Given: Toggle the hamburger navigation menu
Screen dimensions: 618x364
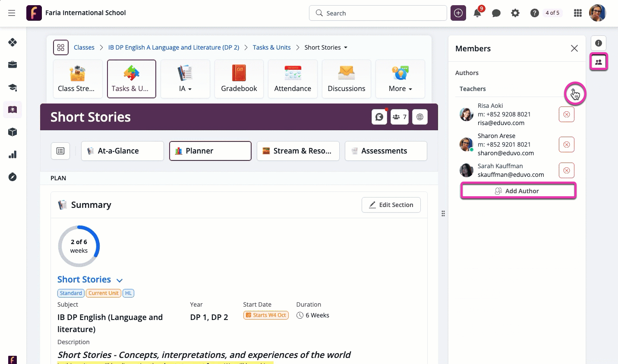Looking at the screenshot, I should click(x=12, y=13).
